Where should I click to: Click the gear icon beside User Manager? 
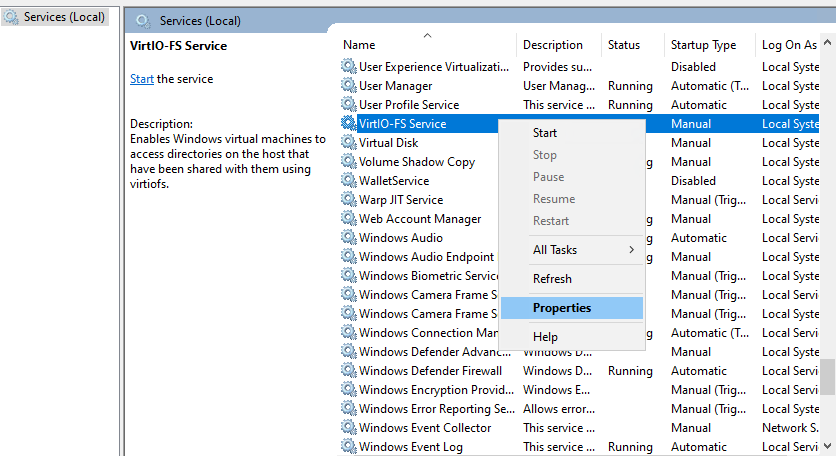point(348,86)
